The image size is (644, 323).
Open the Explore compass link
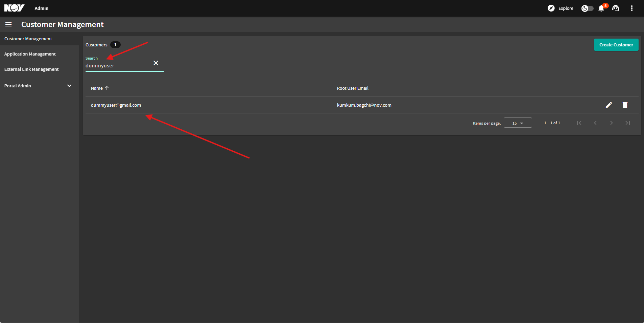[560, 8]
